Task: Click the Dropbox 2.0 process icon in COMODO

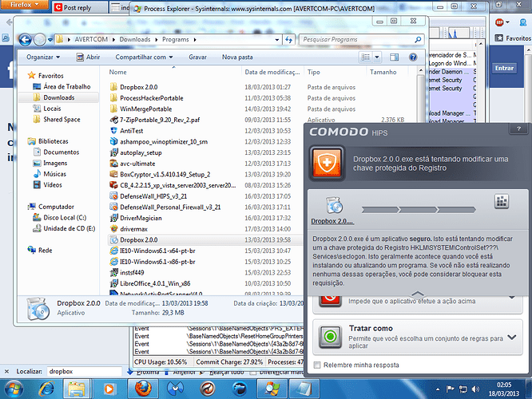Action: pos(334,205)
